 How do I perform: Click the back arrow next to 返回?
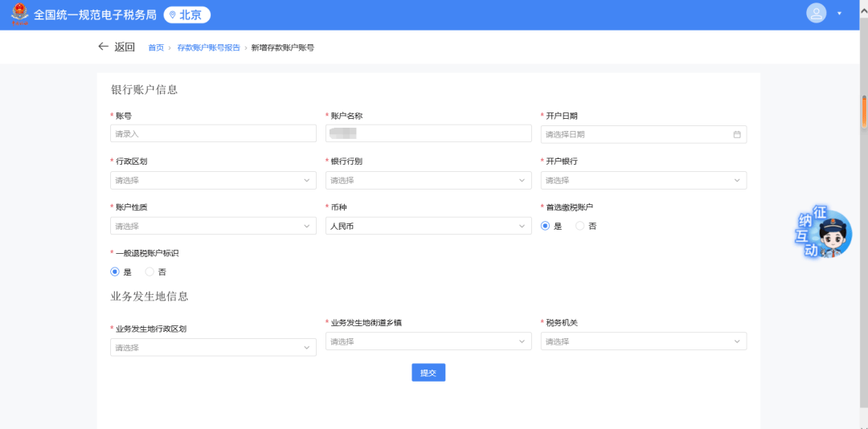click(x=103, y=47)
